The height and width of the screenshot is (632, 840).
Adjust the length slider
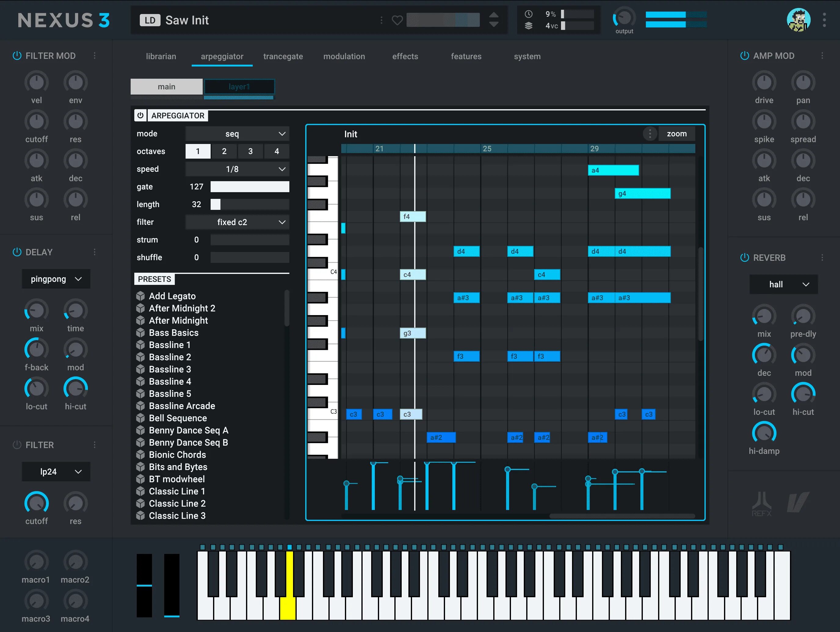(250, 204)
